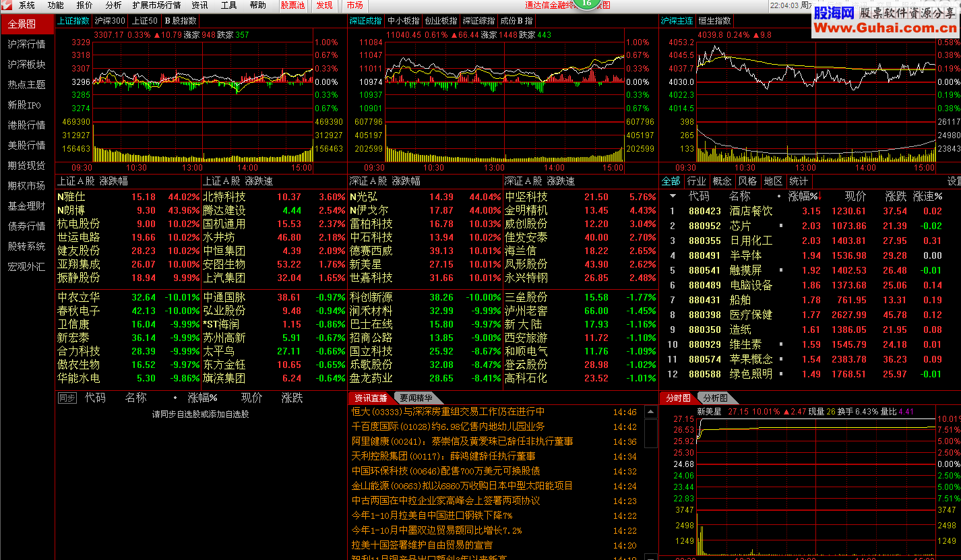Click the news scrollbar down arrow
The image size is (961, 560).
[x=651, y=555]
